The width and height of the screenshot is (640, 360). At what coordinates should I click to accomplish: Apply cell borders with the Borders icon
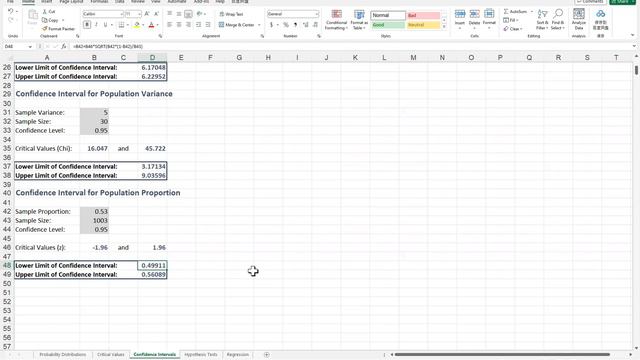(x=121, y=25)
